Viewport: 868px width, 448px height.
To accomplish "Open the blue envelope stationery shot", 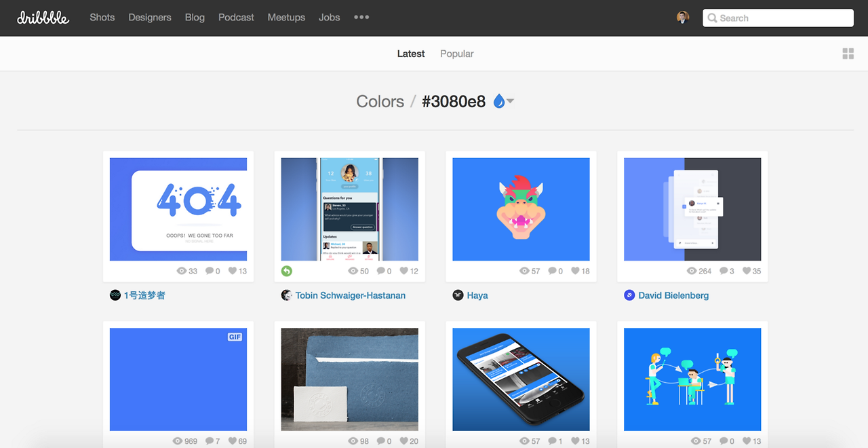I will coord(350,379).
